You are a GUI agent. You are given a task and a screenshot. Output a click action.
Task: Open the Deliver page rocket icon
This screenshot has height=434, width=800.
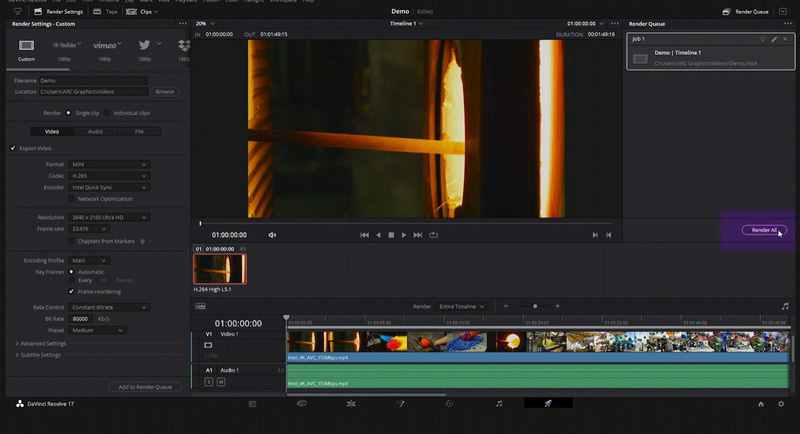pos(548,403)
